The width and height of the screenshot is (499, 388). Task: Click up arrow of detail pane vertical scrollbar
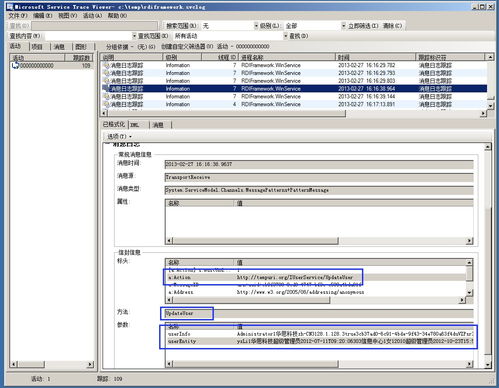pos(487,147)
